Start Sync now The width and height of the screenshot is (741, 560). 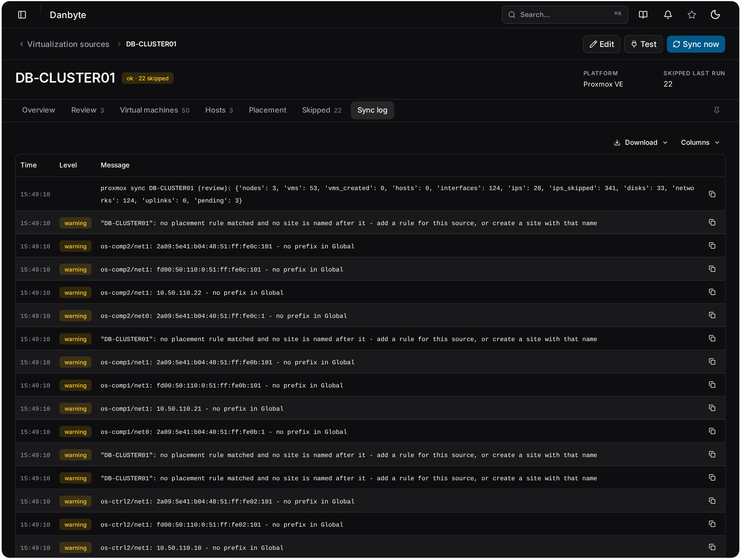[x=695, y=44]
